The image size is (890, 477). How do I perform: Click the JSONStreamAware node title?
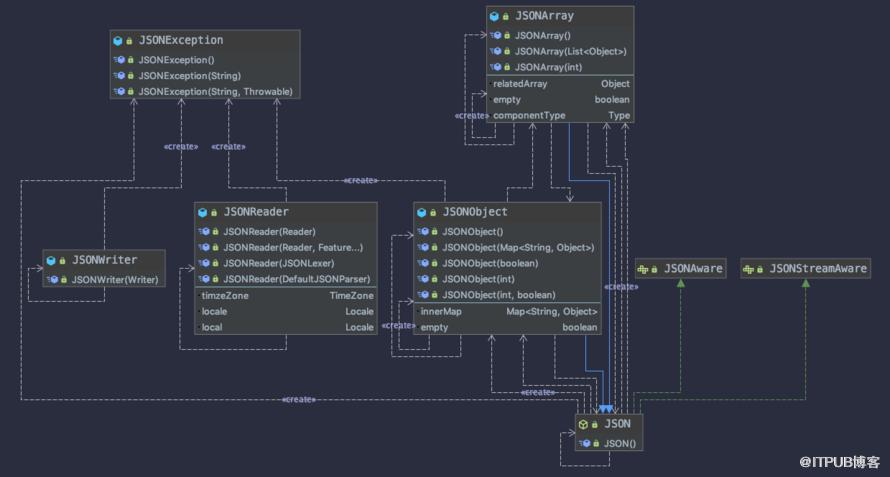coord(818,269)
